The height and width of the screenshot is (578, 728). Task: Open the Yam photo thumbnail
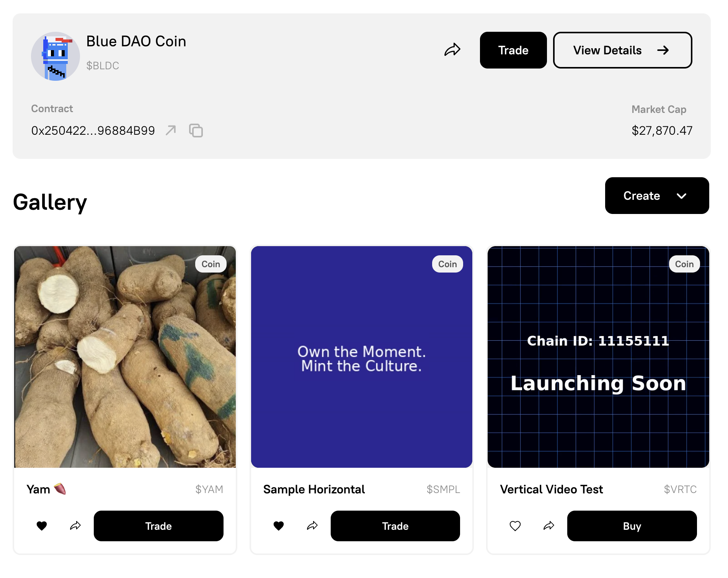125,357
